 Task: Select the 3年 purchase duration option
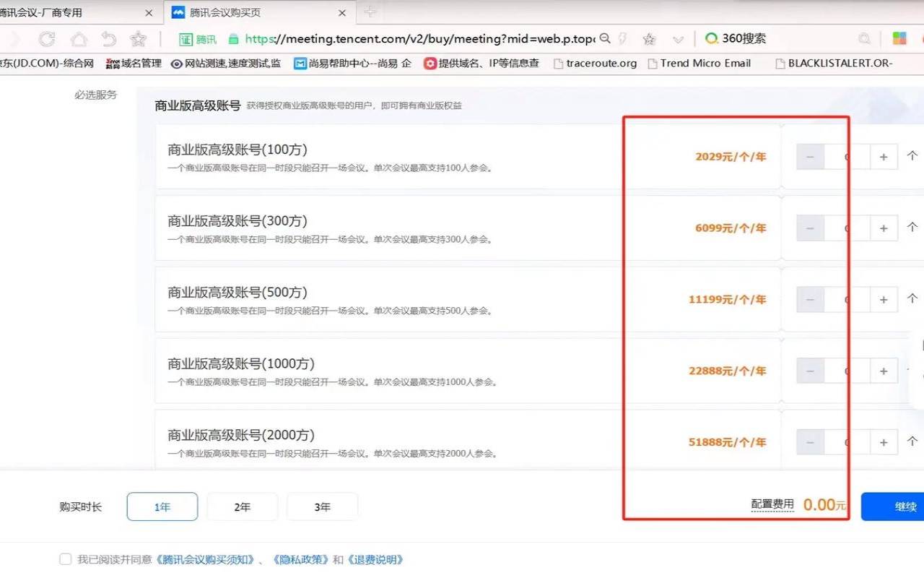coord(322,506)
